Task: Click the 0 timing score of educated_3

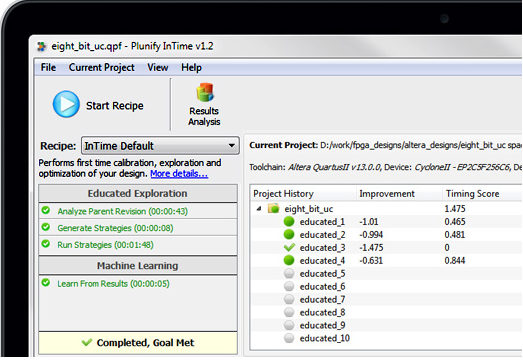Action: (447, 248)
